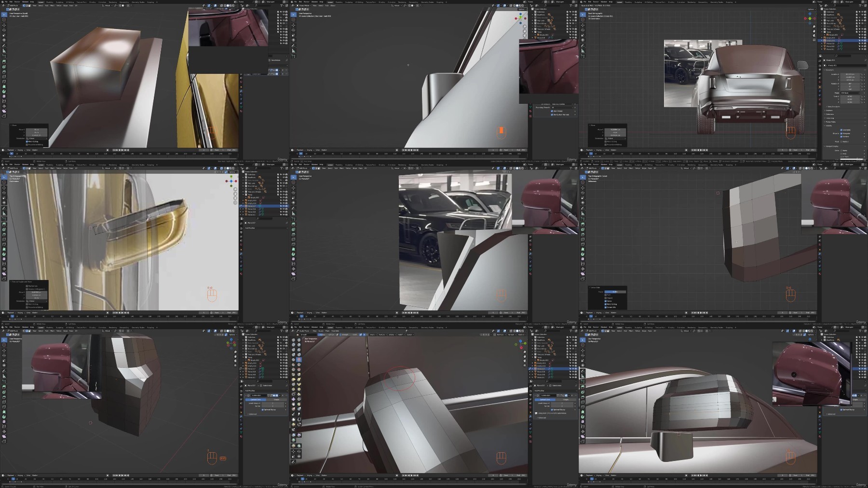Open Playback menu in rear-car-view timeline
Screen dimensions: 868x488
(x=589, y=150)
